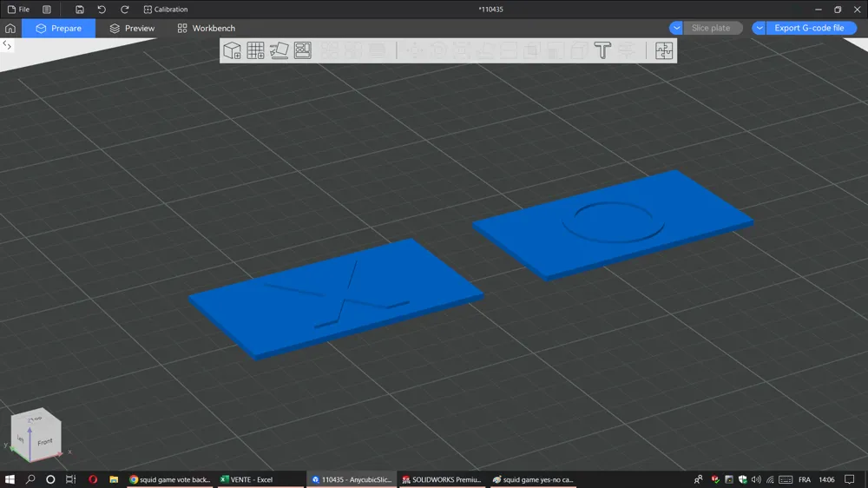Viewport: 868px width, 488px height.
Task: Click the Undo arrow icon
Action: pos(102,10)
